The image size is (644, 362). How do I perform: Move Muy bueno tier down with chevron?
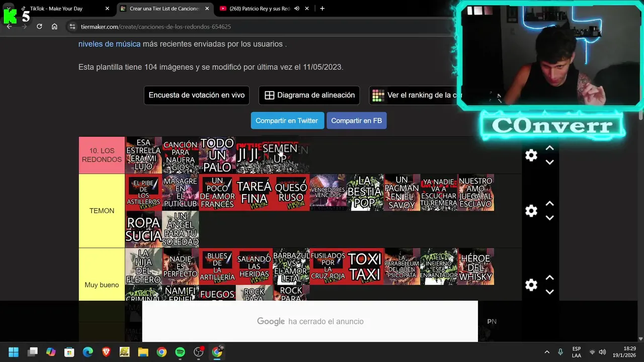(550, 292)
